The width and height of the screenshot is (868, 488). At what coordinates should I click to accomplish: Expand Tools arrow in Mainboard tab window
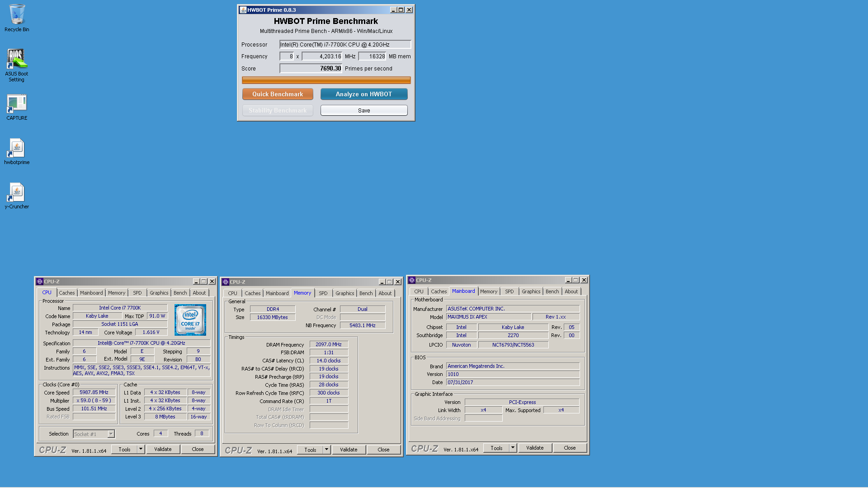click(513, 448)
